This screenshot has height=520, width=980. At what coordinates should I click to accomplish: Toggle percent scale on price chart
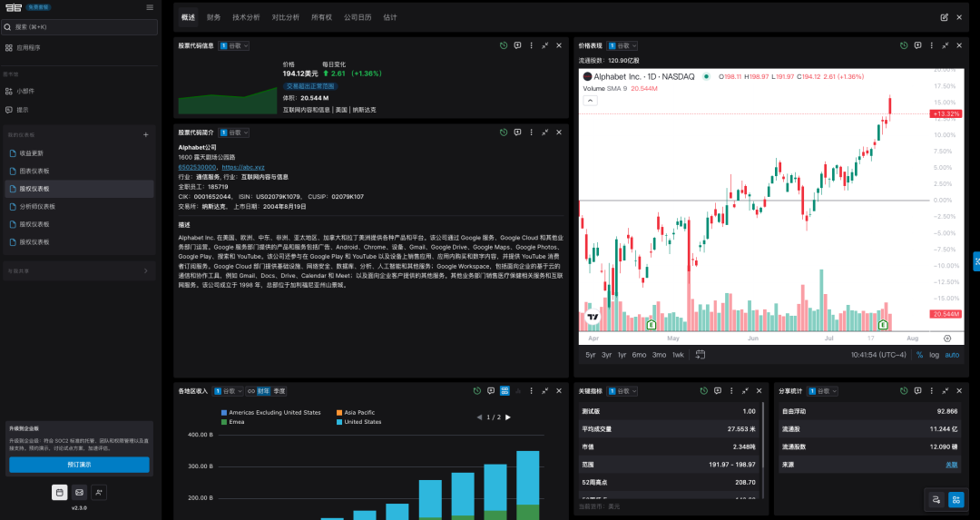pos(919,355)
